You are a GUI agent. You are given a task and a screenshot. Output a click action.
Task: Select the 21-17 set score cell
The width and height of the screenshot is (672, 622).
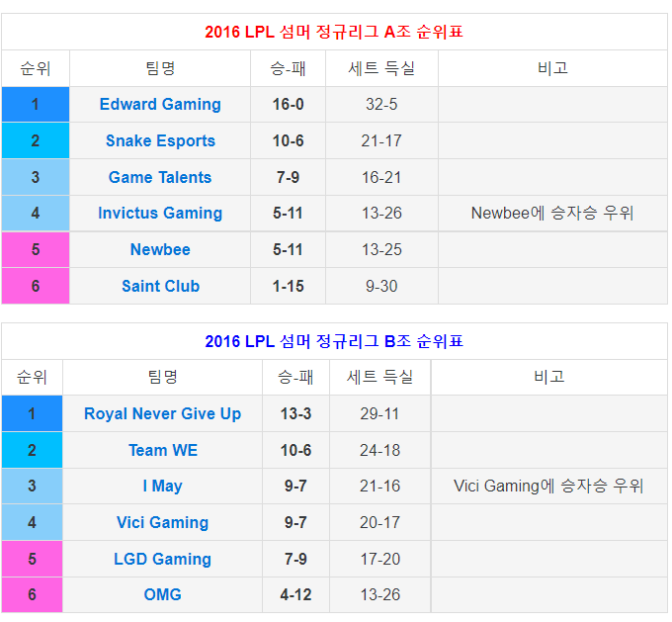(381, 140)
